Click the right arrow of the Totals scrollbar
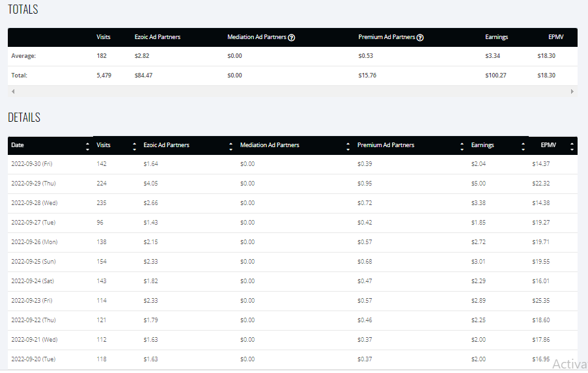 572,92
